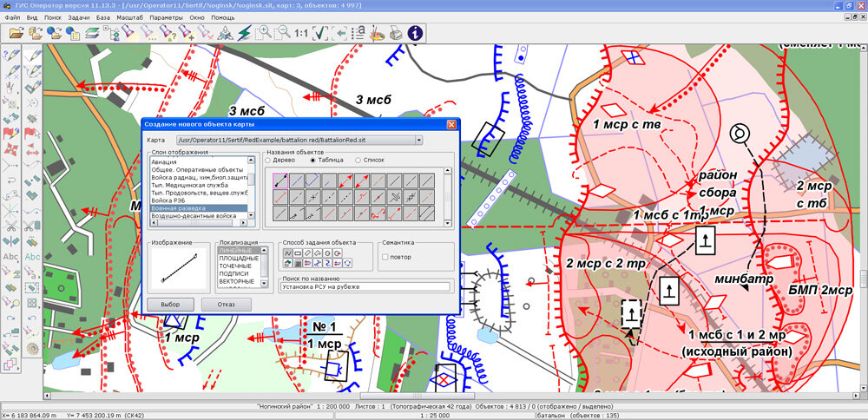This screenshot has width=868, height=420.
Task: Choose ПЛОЩАДНЫЕ in the localization list
Action: tap(240, 259)
